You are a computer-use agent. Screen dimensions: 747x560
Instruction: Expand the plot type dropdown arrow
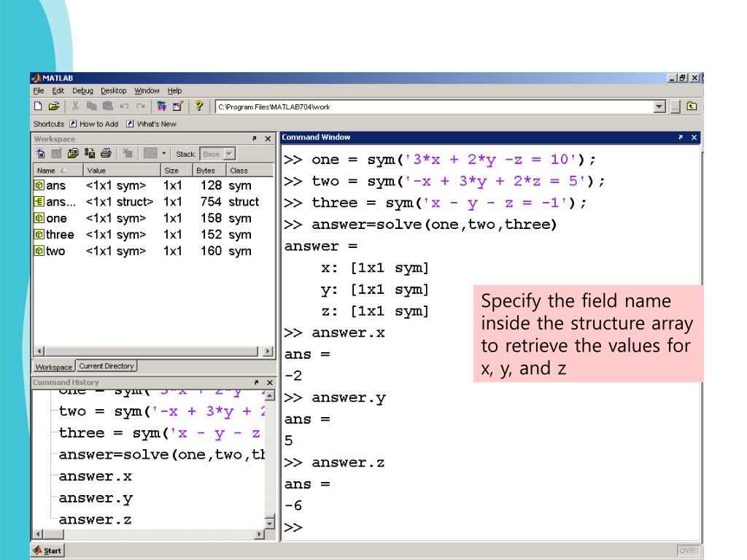click(x=163, y=153)
